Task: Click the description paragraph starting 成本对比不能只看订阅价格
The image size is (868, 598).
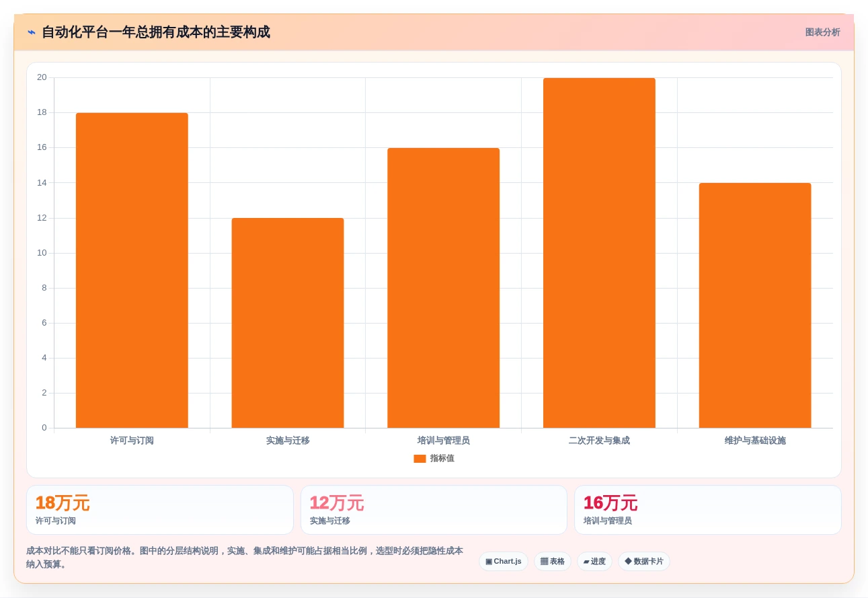Action: click(x=245, y=558)
